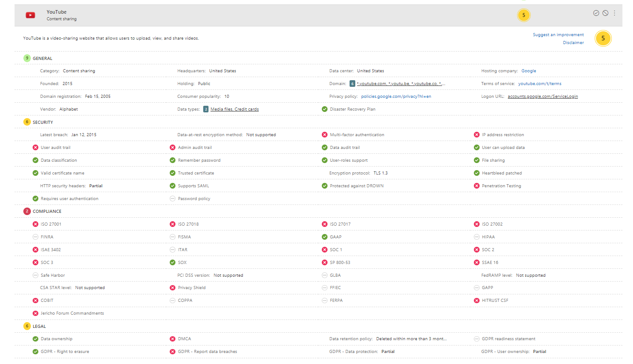Click the LEGAL score 6 badge
The width and height of the screenshot is (633, 364).
tap(27, 327)
